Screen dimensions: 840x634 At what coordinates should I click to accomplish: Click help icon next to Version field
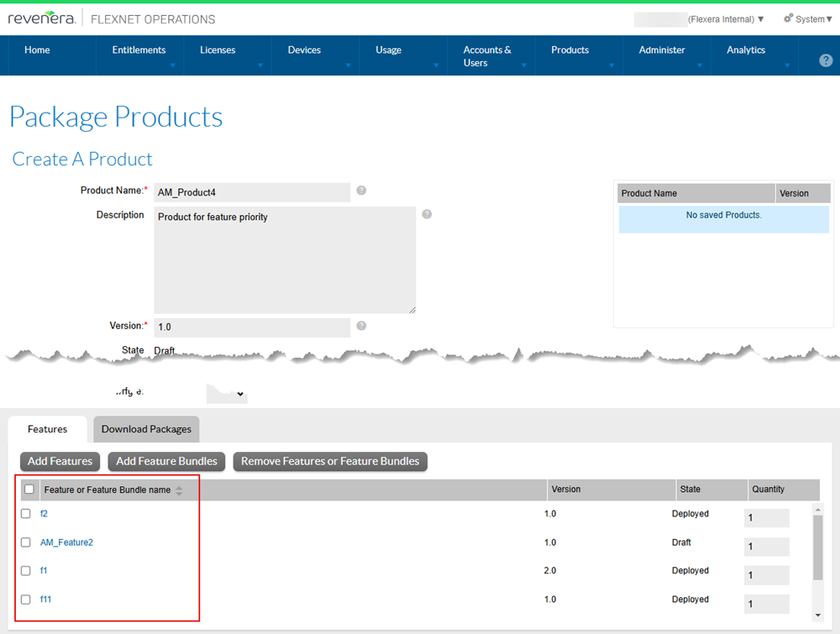point(361,326)
